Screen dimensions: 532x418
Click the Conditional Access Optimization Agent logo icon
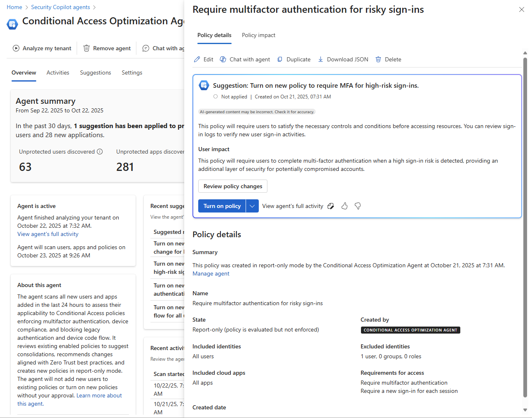[x=12, y=24]
